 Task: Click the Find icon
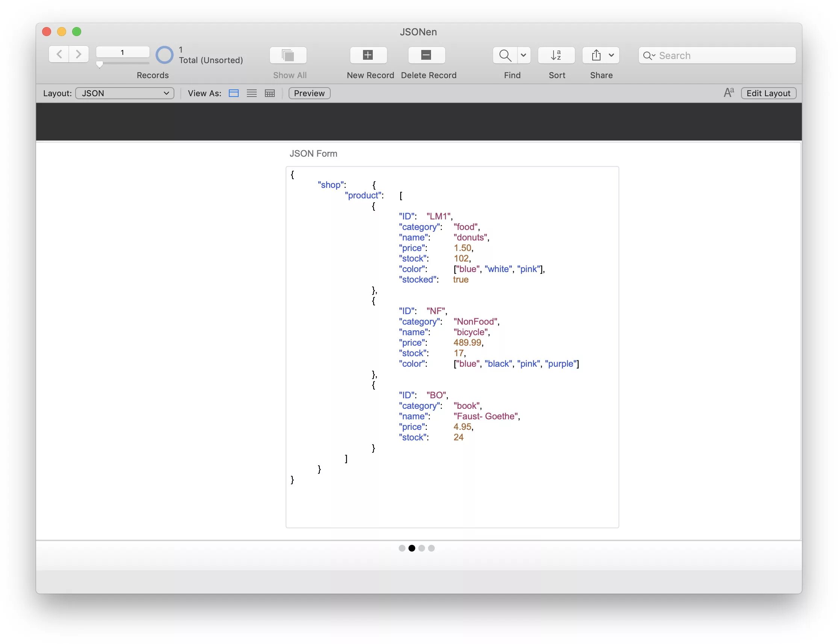[x=507, y=55]
